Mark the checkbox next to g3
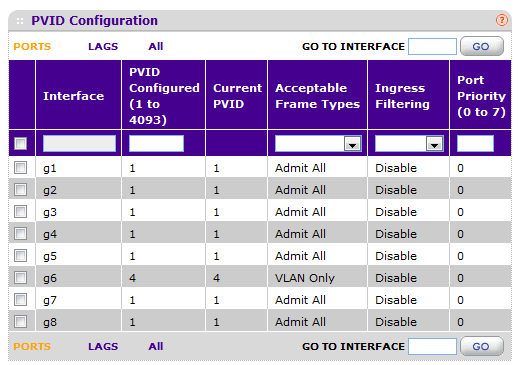The image size is (518, 365). coord(20,212)
